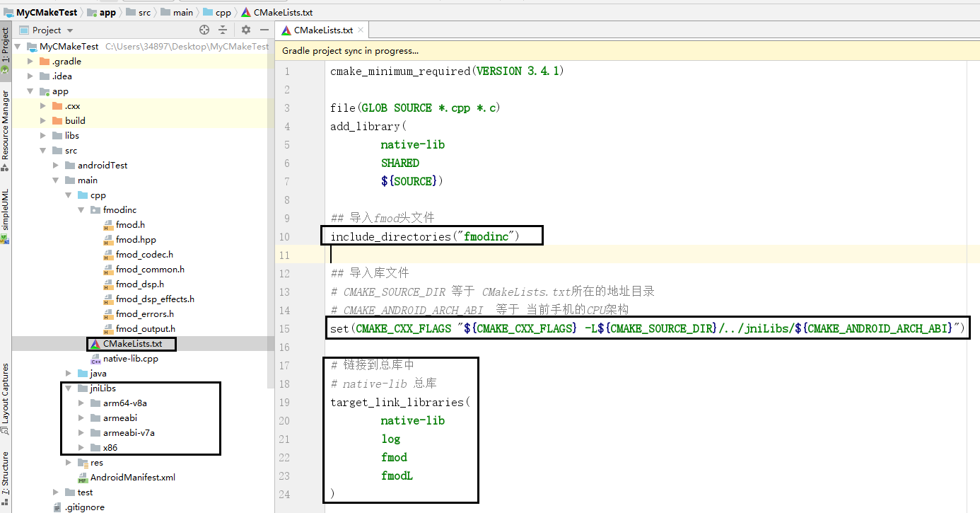The image size is (980, 513).
Task: Select the CMakeLists.txt editor tab
Action: pyautogui.click(x=323, y=30)
